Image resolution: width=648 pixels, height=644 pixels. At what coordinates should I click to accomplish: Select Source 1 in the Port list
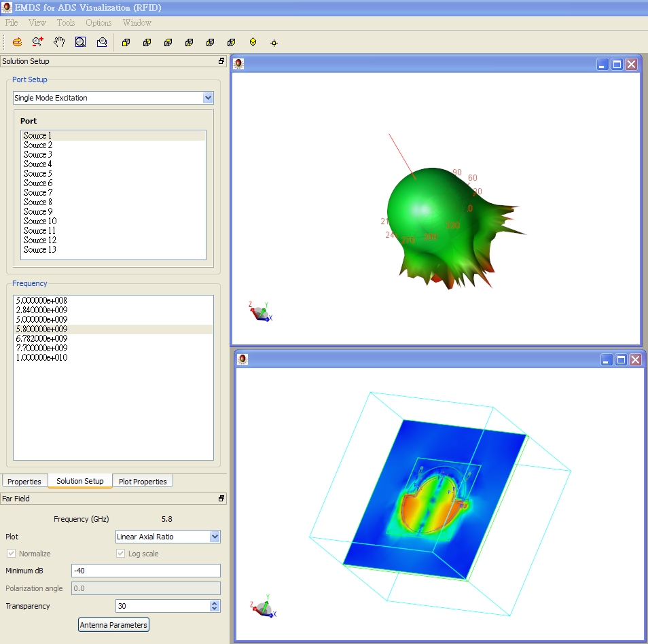(x=113, y=136)
